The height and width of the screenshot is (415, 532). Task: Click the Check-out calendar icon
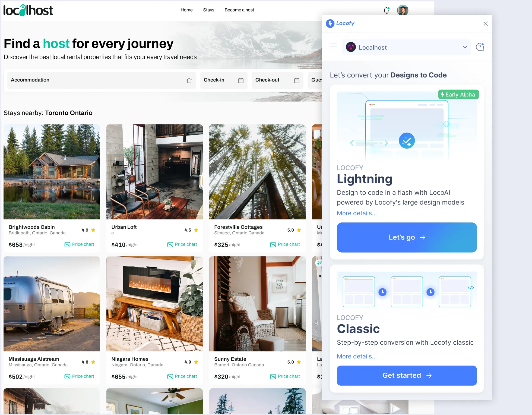pyautogui.click(x=297, y=80)
